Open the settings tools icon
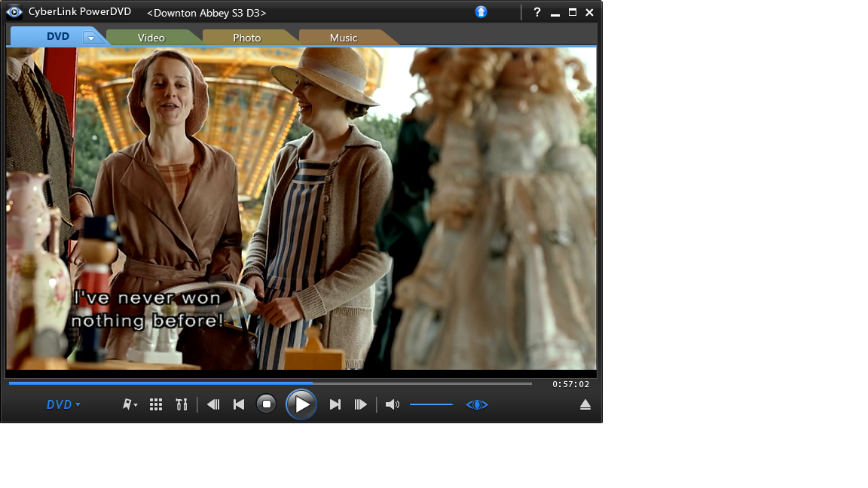The height and width of the screenshot is (488, 868). [181, 404]
